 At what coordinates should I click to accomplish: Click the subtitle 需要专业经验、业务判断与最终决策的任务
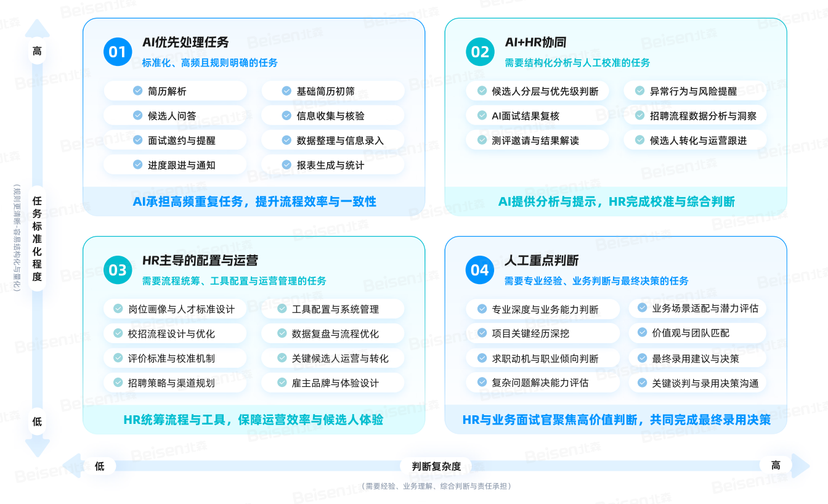click(x=596, y=280)
